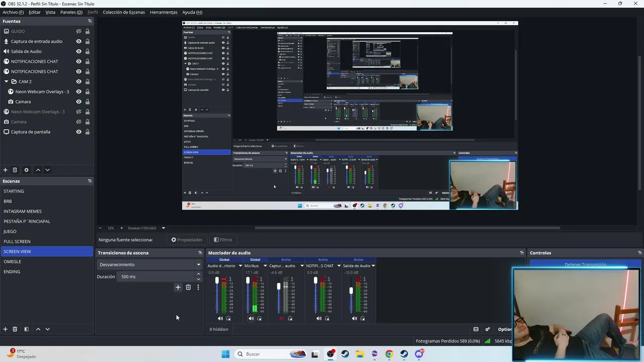Open Salida de Audio channel options arrow

[x=373, y=265]
